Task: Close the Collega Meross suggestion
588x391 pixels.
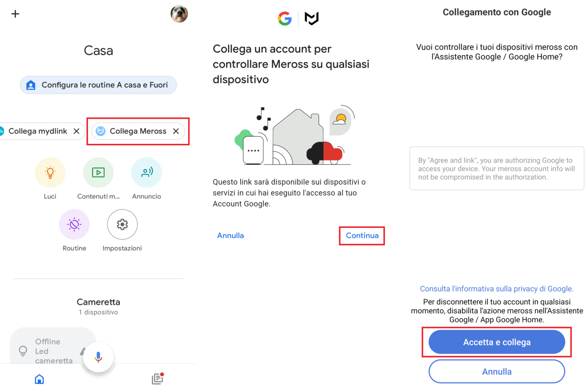Action: (x=176, y=131)
